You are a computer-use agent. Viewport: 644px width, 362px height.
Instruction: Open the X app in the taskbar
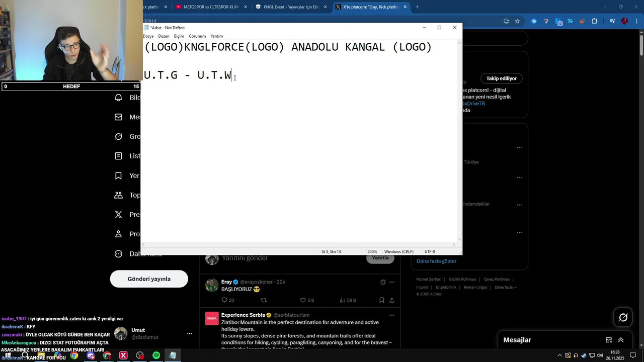123,355
